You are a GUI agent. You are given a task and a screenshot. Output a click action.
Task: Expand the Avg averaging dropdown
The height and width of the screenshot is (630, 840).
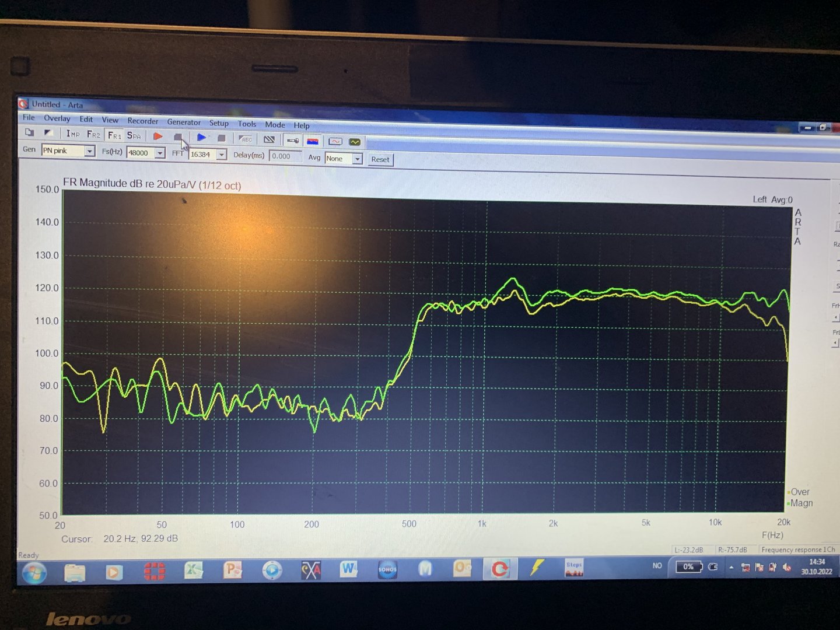pos(358,159)
